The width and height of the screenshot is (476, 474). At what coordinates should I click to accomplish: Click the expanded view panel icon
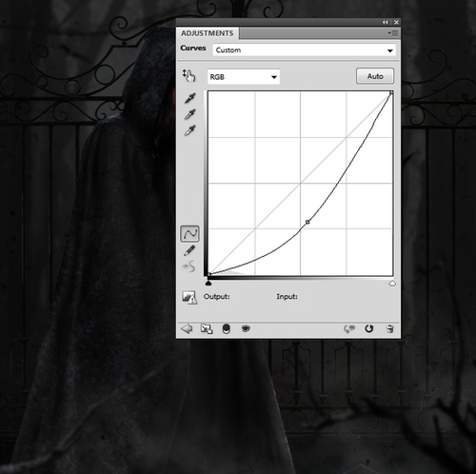pos(207,329)
